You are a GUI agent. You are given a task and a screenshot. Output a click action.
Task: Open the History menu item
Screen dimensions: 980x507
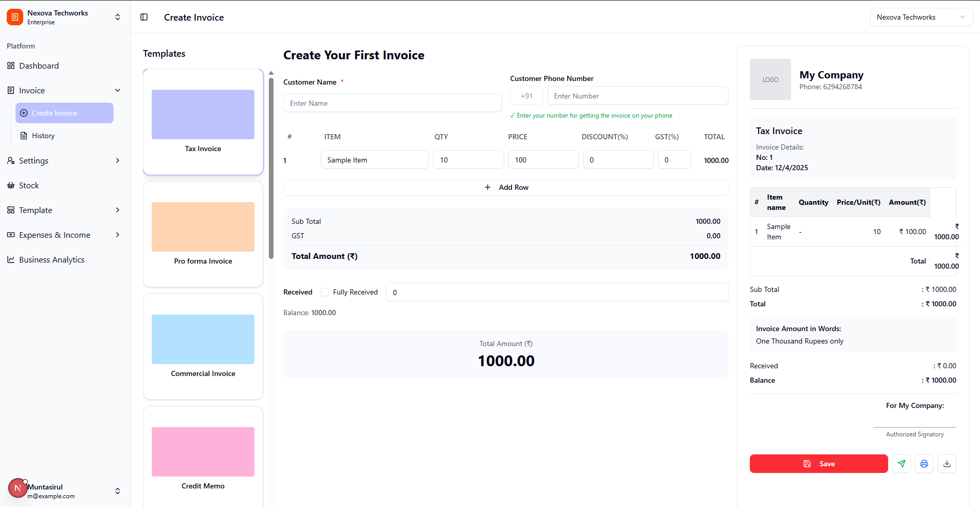[x=43, y=136]
